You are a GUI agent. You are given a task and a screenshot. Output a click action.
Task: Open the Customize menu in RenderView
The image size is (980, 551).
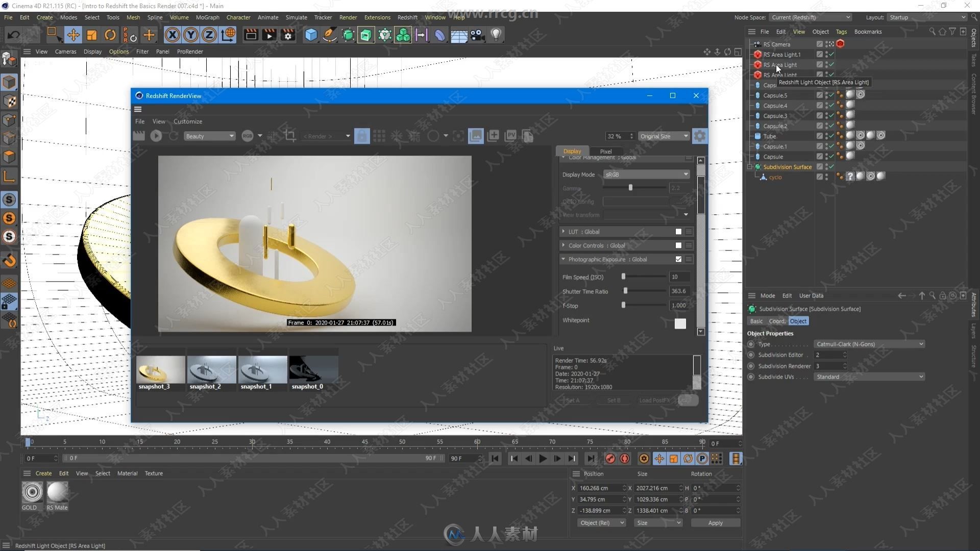tap(188, 121)
